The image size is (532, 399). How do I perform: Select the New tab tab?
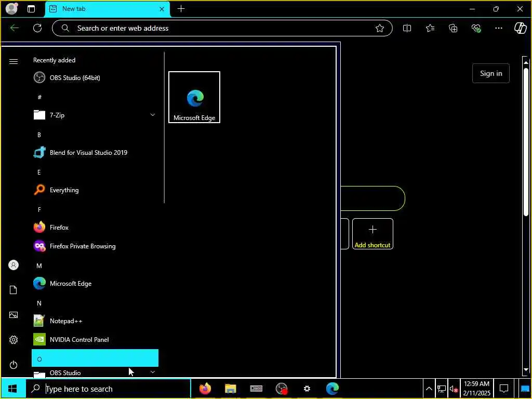[x=107, y=9]
